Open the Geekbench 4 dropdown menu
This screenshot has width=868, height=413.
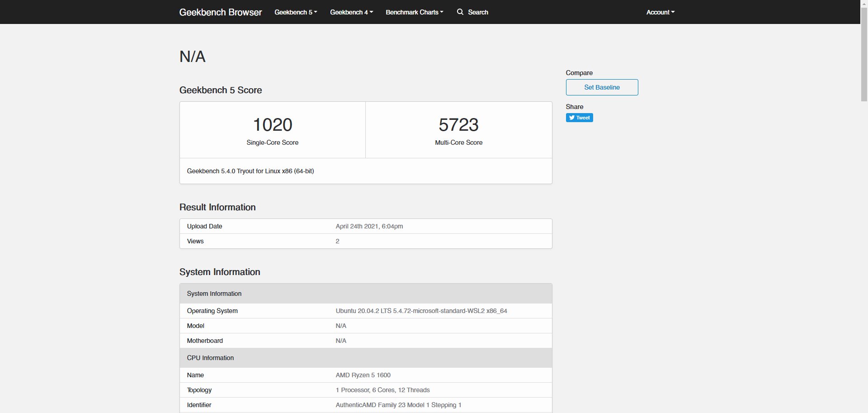pos(351,12)
